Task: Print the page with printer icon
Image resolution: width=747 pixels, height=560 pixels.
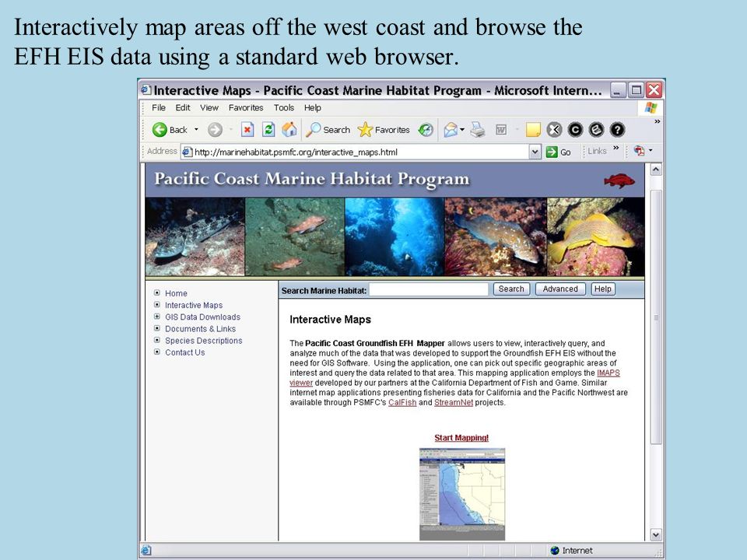Action: pos(477,130)
